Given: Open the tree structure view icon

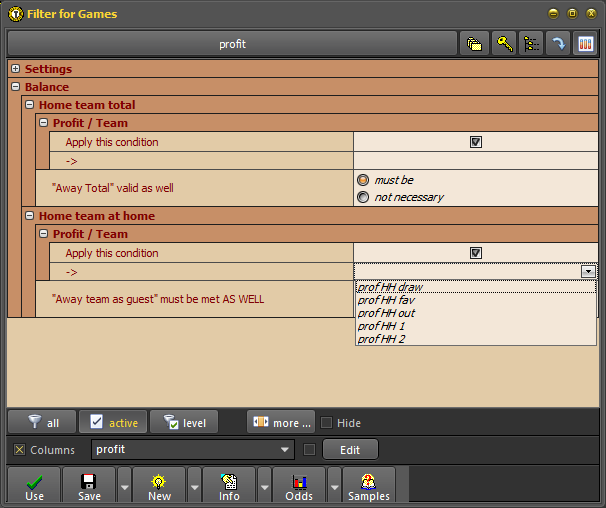Looking at the screenshot, I should [x=531, y=44].
